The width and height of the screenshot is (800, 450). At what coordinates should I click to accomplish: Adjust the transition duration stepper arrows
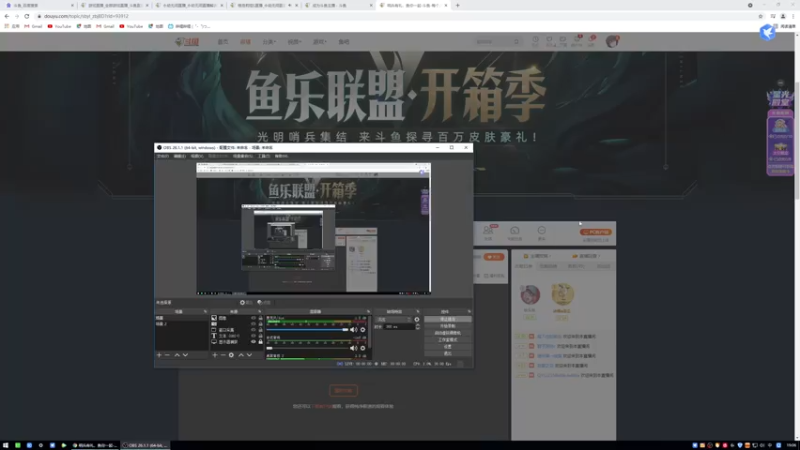click(x=417, y=327)
